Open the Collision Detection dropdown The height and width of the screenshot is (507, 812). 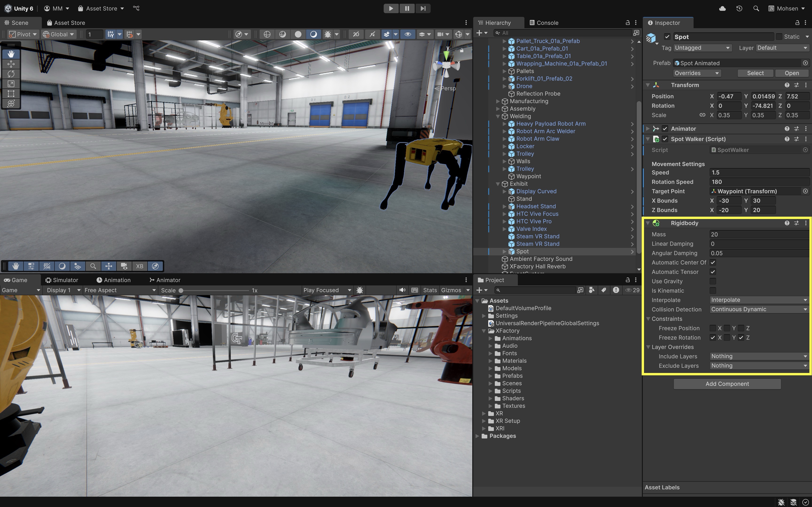point(759,309)
